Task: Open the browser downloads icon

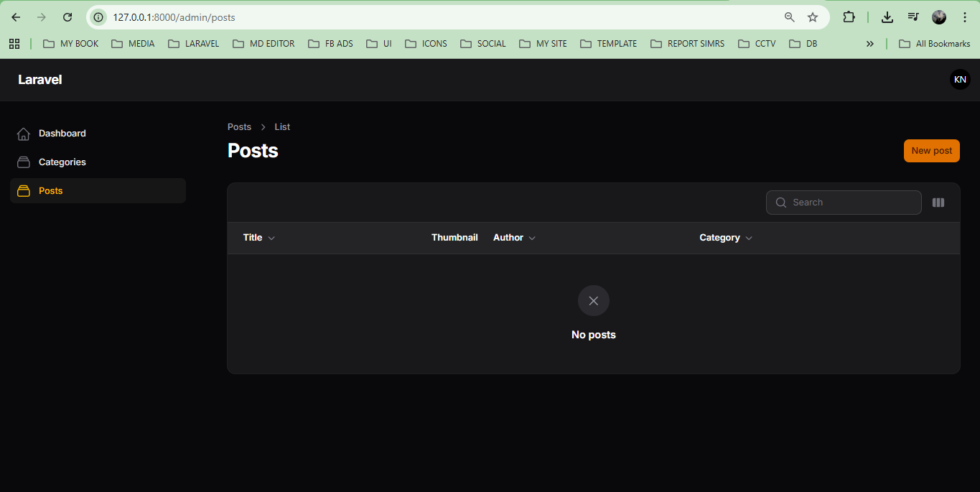Action: pos(887,17)
